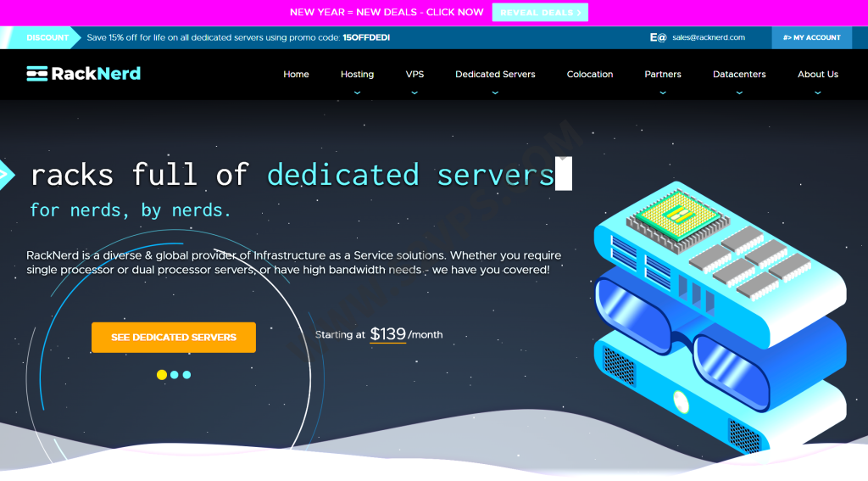Click the MY ACCOUNT button

coord(811,37)
